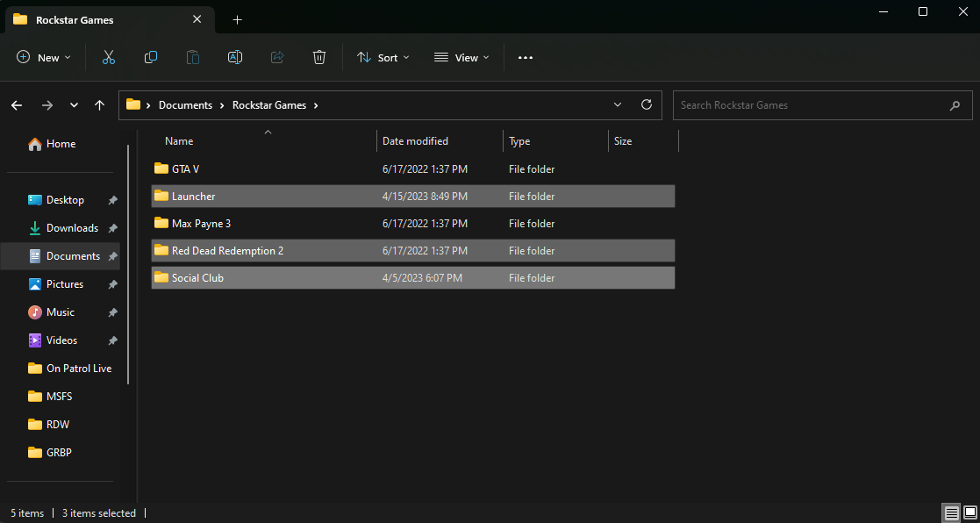980x523 pixels.
Task: Refresh the current folder view
Action: [647, 105]
